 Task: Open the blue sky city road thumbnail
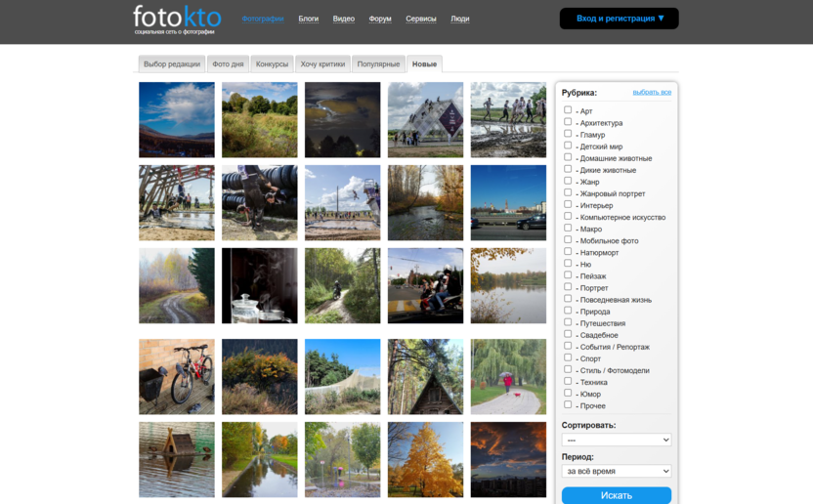509,203
